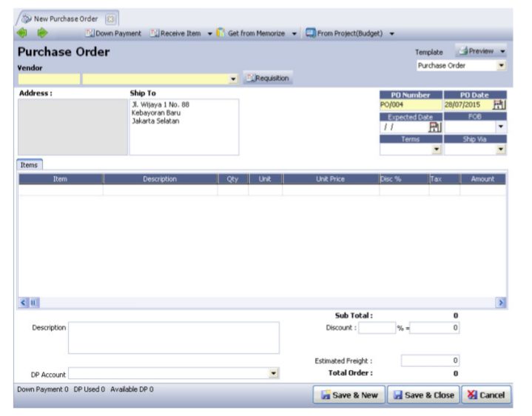Click the Requisition button
Image resolution: width=532 pixels, height=416 pixels.
(x=268, y=78)
